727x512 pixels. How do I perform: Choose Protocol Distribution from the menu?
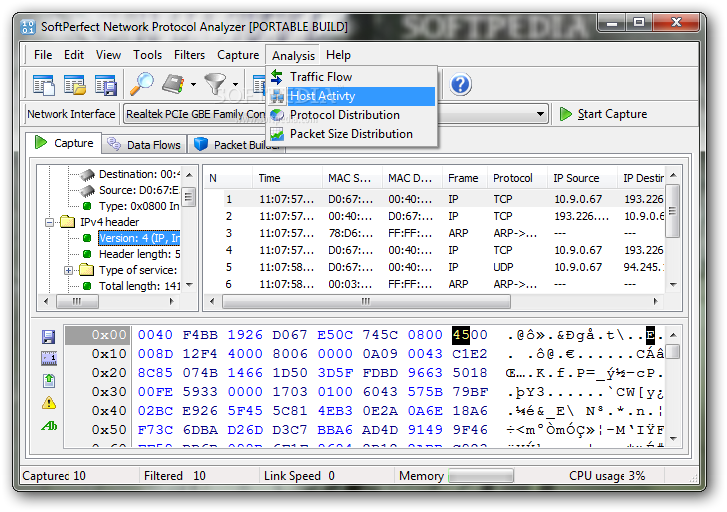[x=352, y=115]
